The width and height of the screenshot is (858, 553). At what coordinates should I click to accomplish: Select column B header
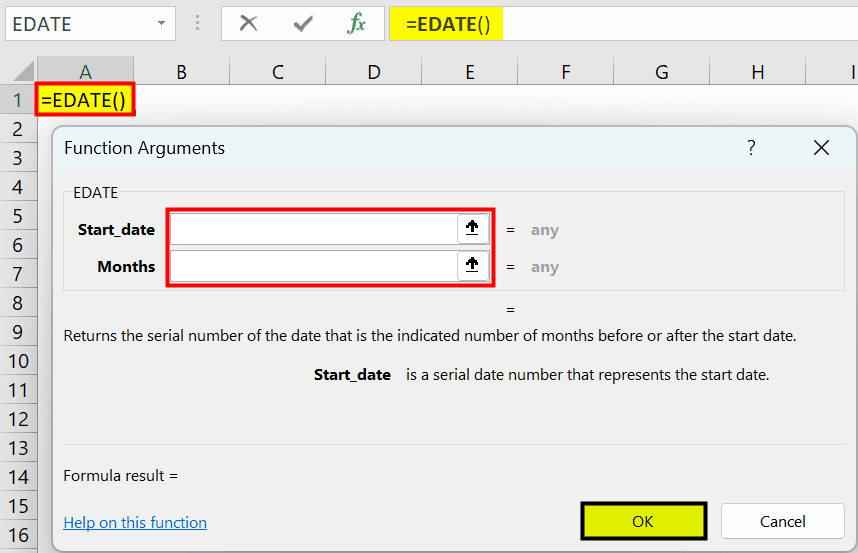click(182, 71)
